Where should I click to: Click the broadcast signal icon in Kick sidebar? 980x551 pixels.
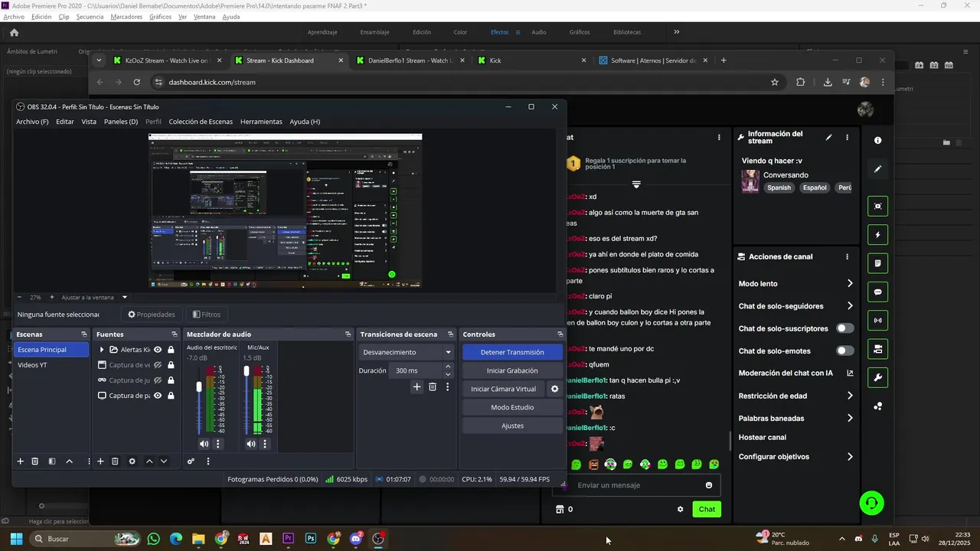coord(877,321)
